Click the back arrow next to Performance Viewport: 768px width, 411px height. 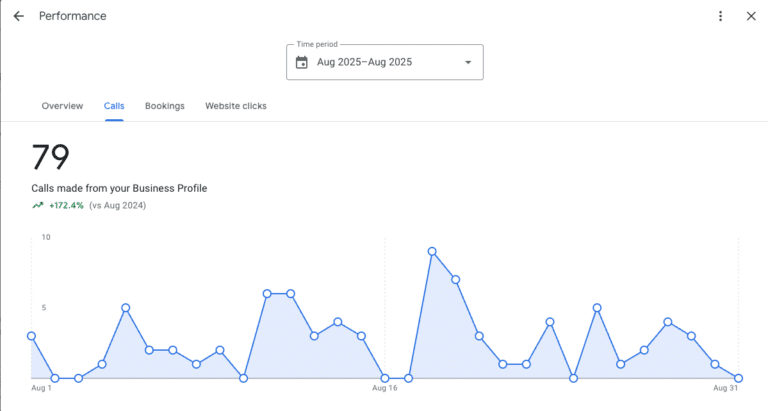19,16
